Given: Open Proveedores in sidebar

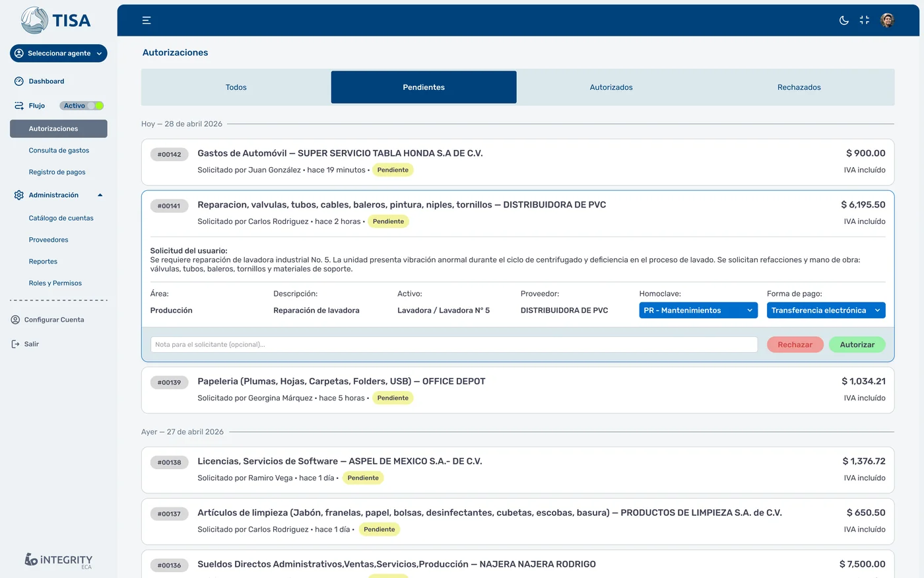Looking at the screenshot, I should point(48,240).
